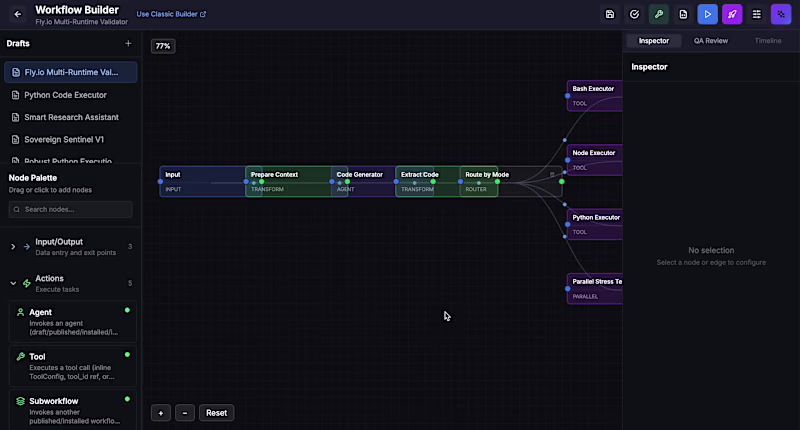Click the file icon beside Sovereign Sentinel V1
Screen dimensions: 800x430
(15, 139)
